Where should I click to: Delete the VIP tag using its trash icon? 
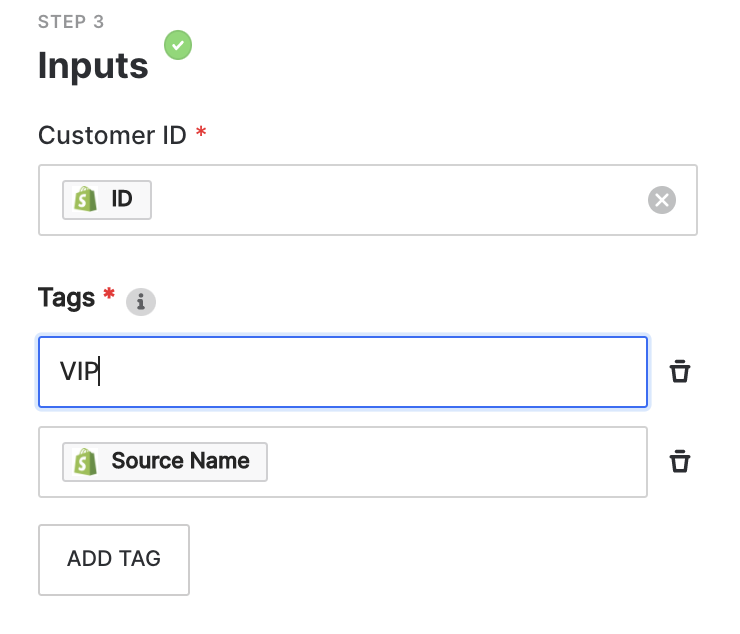point(680,372)
